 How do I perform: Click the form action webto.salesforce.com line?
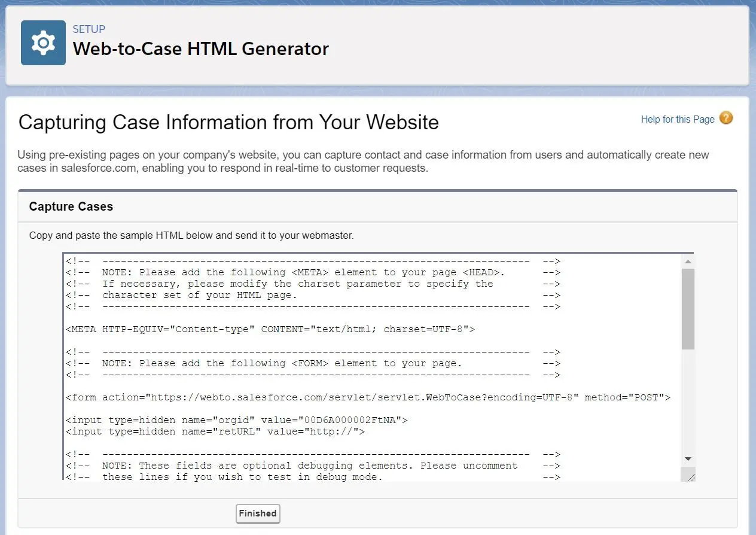point(368,397)
